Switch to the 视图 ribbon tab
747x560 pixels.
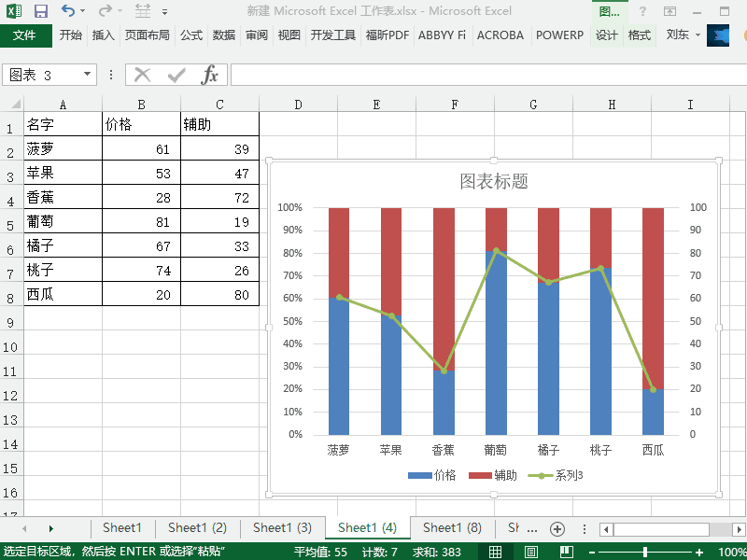pyautogui.click(x=289, y=35)
